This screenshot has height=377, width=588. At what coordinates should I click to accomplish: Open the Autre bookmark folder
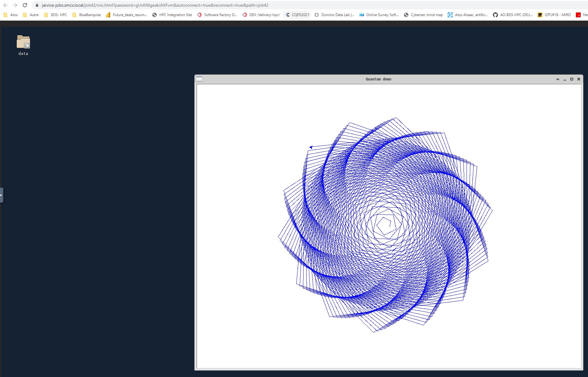click(31, 15)
